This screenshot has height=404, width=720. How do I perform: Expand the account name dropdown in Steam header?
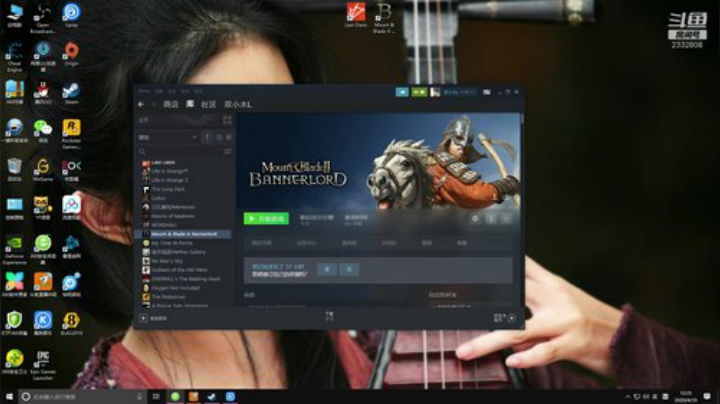tap(460, 92)
